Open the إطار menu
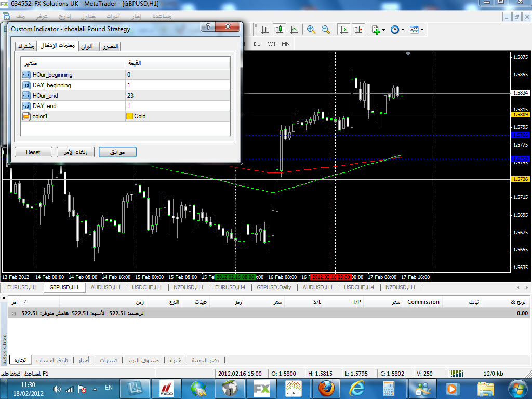The height and width of the screenshot is (399, 532). pos(137,16)
